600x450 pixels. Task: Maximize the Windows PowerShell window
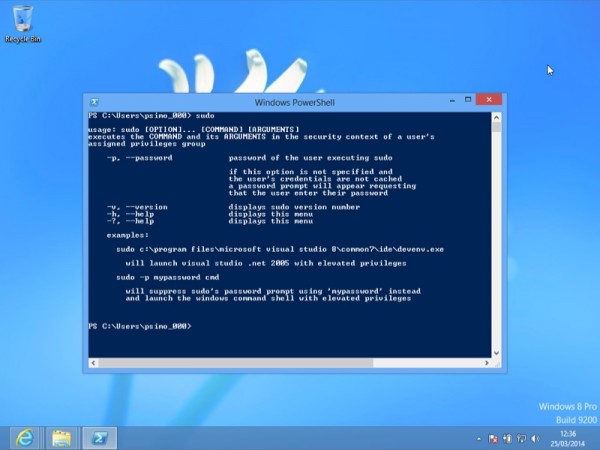[x=468, y=100]
